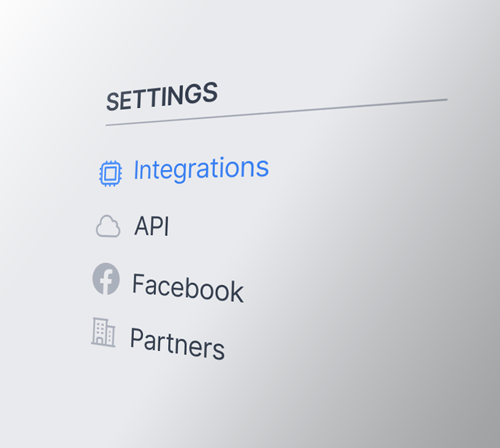Click the SETTINGS section heading

coord(162,97)
